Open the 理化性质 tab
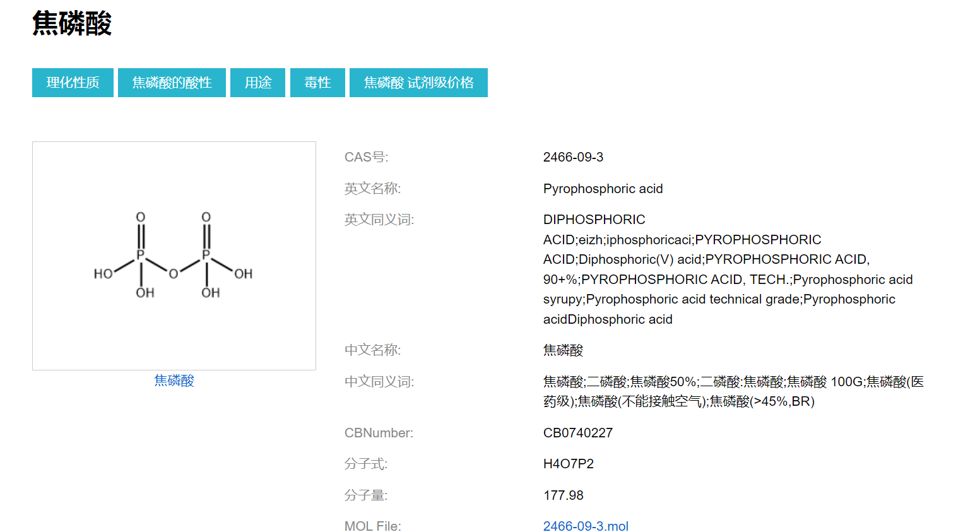Viewport: 980px width, 532px height. 73,83
